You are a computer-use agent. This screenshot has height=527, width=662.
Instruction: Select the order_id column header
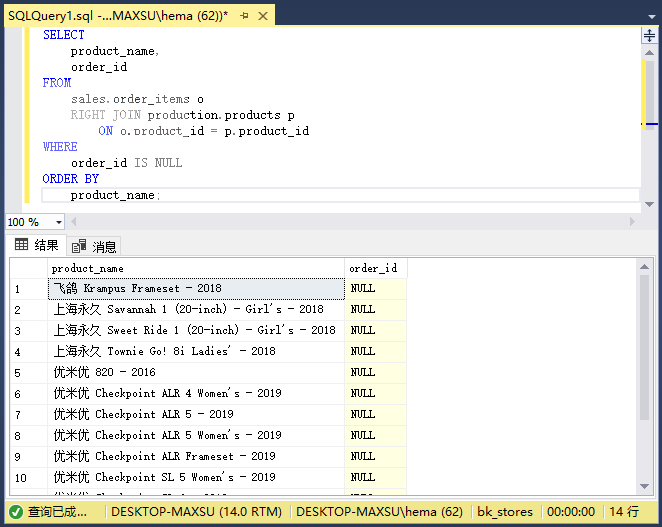point(376,269)
